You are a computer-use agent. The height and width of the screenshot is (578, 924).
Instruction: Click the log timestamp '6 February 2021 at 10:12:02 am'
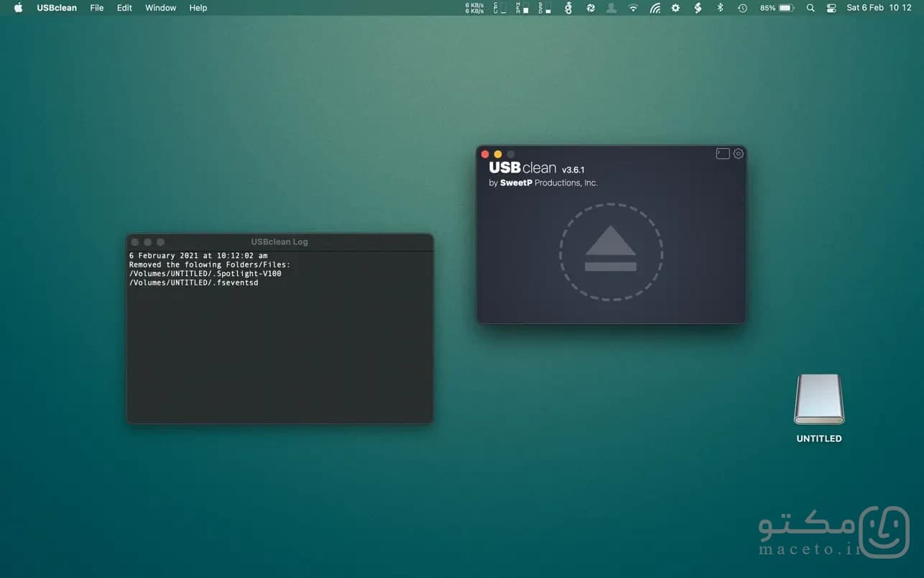(198, 256)
